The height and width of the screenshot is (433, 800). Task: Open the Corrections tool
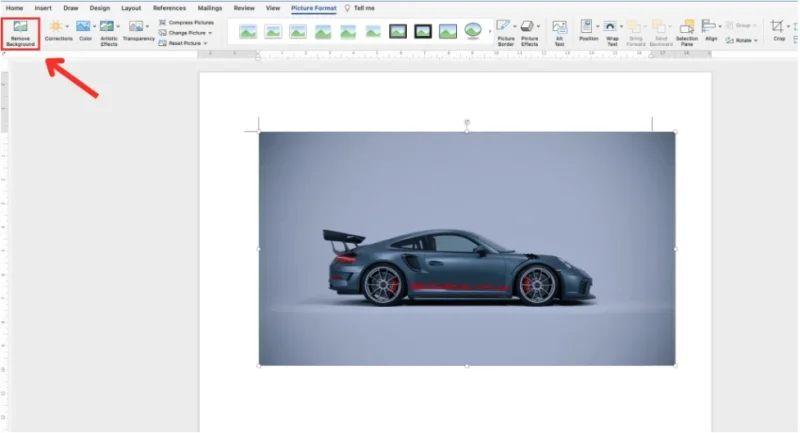click(x=58, y=27)
